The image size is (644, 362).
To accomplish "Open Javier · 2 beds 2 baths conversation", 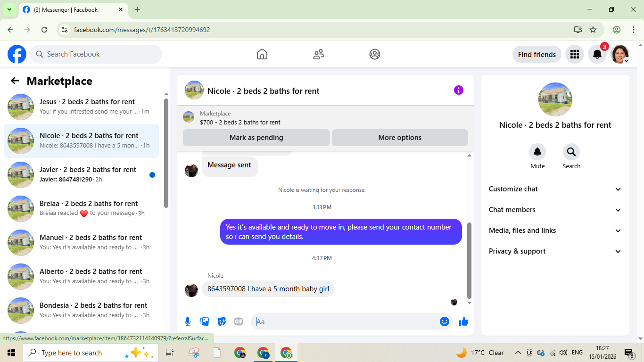I will 81,175.
